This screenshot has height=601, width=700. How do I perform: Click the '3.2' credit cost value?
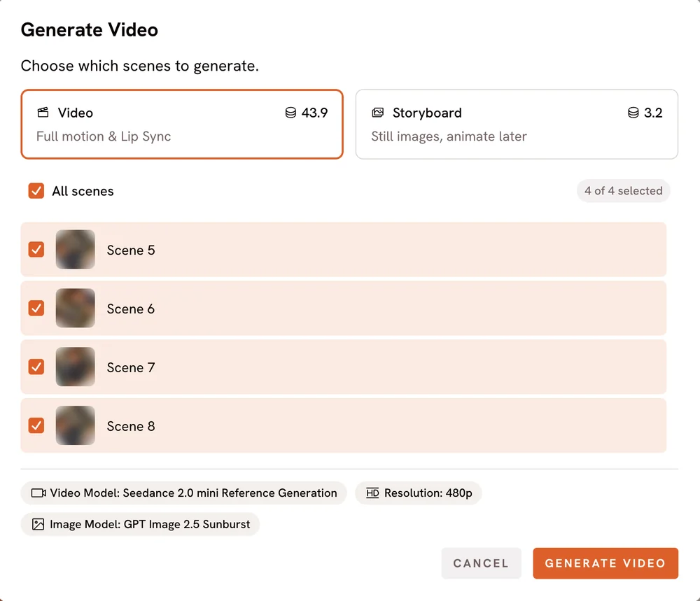tap(652, 113)
